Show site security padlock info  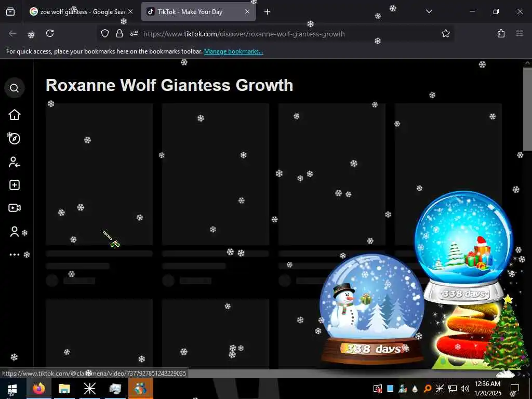119,33
